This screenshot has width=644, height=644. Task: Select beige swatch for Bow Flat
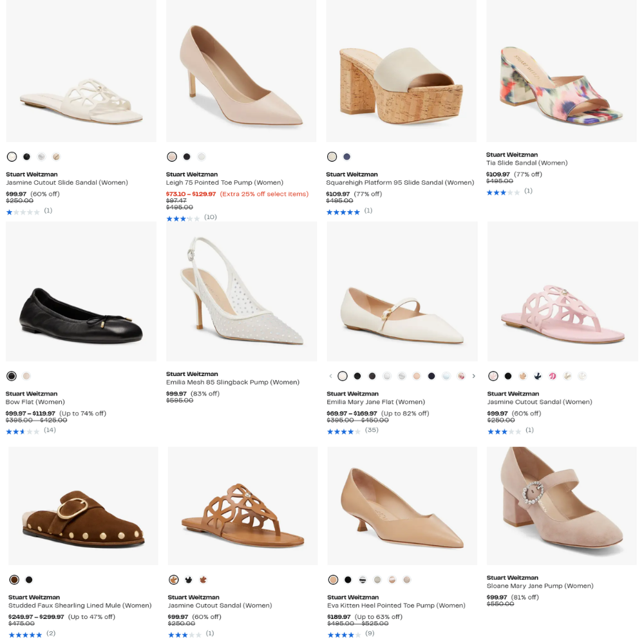[26, 376]
